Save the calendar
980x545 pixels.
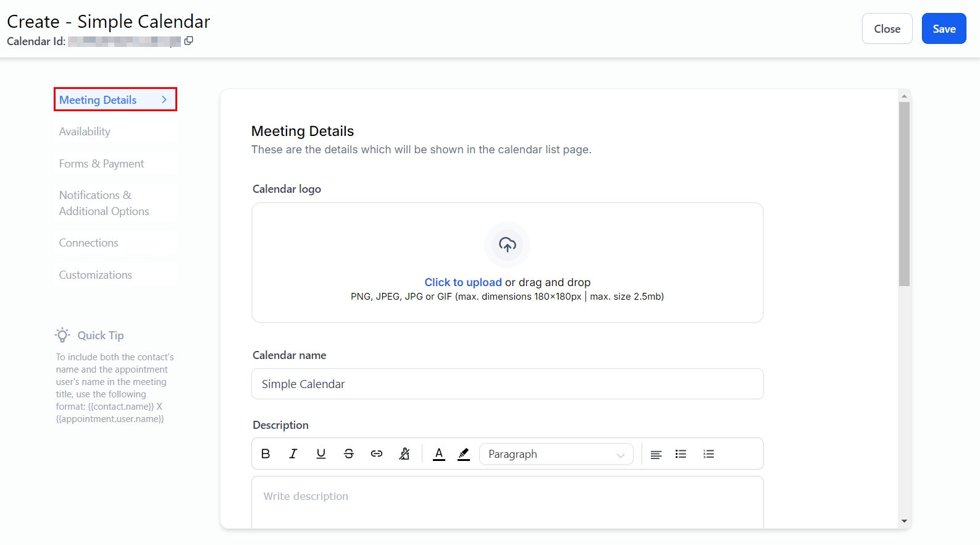click(x=944, y=29)
